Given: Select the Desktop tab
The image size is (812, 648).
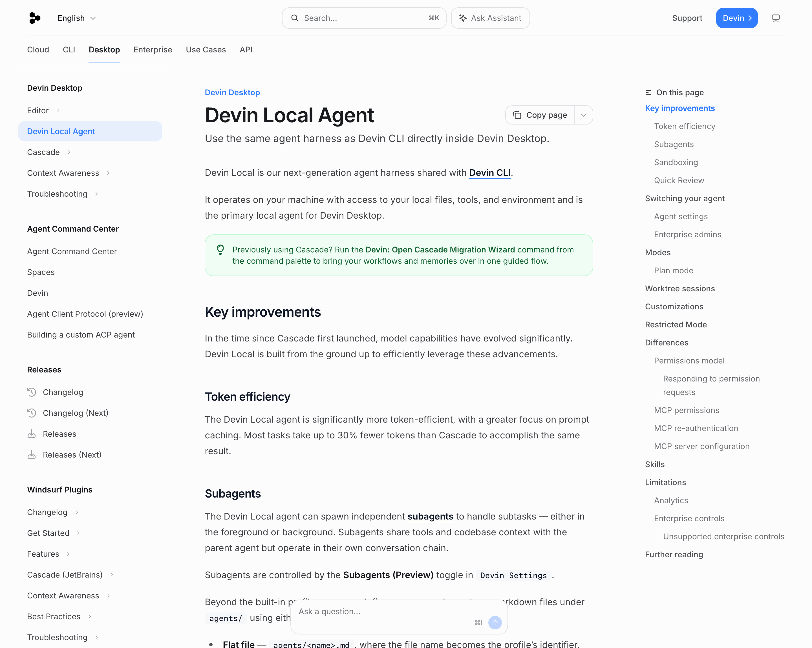Looking at the screenshot, I should pos(104,50).
